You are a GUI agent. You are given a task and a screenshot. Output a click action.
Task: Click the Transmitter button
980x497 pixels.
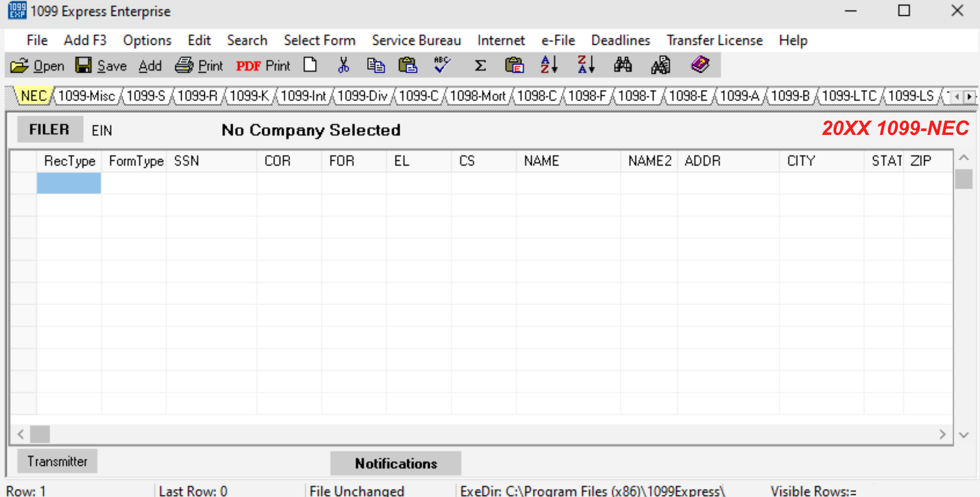[57, 462]
